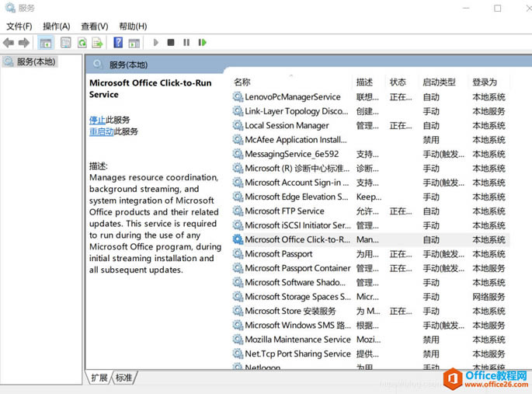Click the 服务(本地) header in the right pane

click(x=128, y=65)
